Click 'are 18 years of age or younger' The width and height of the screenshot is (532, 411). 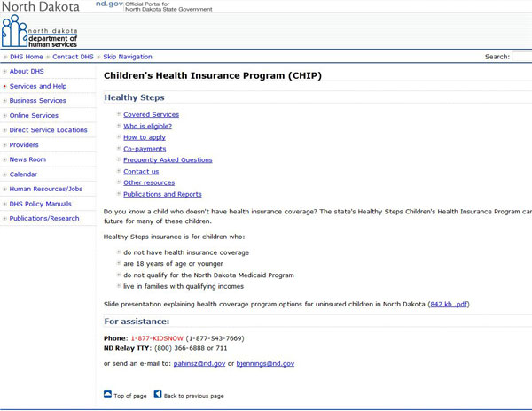[173, 264]
